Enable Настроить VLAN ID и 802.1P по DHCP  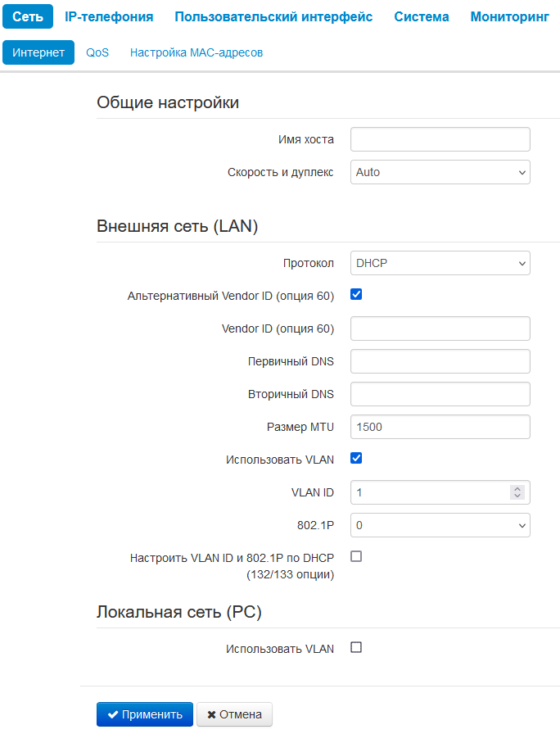(356, 556)
